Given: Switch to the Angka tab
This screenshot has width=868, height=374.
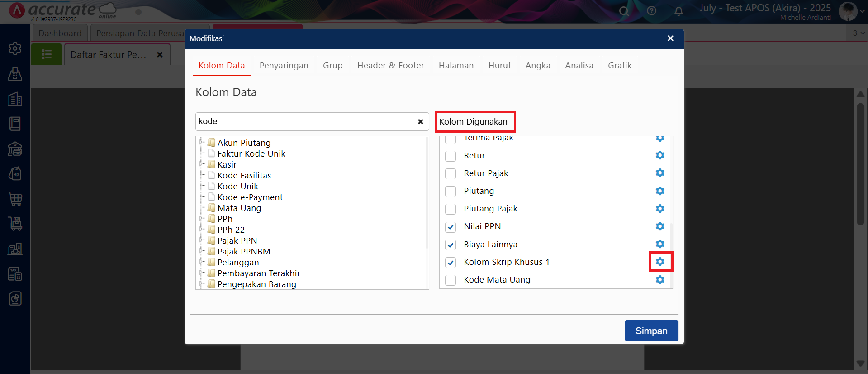Looking at the screenshot, I should click(x=538, y=66).
